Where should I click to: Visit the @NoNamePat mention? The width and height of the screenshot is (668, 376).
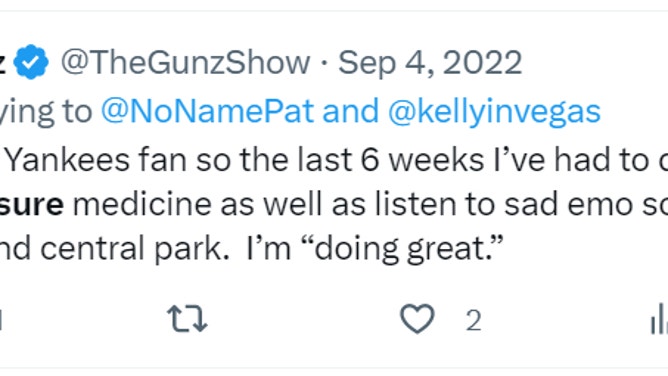(x=207, y=112)
